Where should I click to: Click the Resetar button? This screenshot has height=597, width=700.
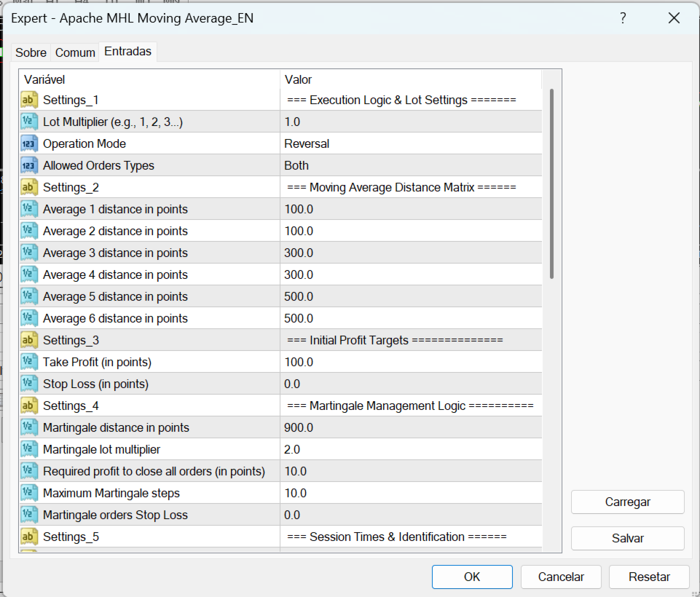[x=649, y=577]
